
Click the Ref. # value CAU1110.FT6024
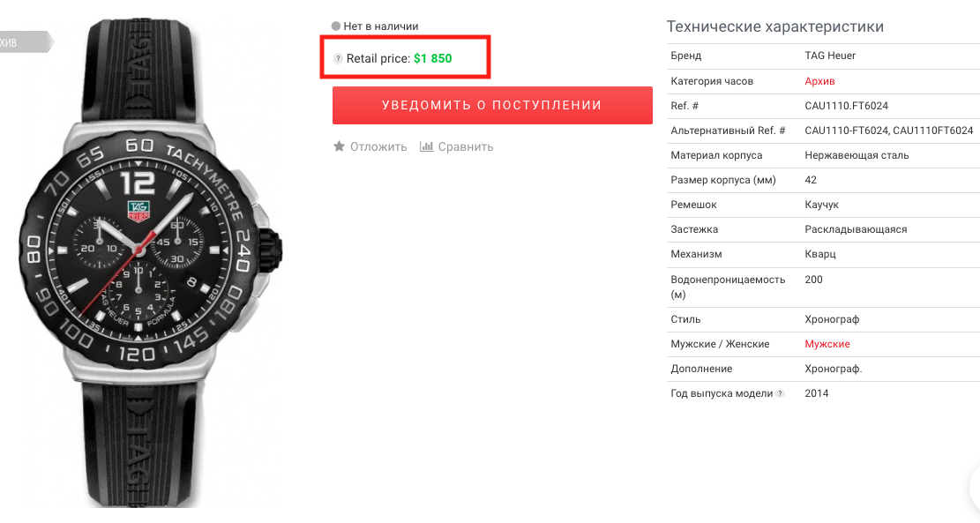click(x=846, y=106)
